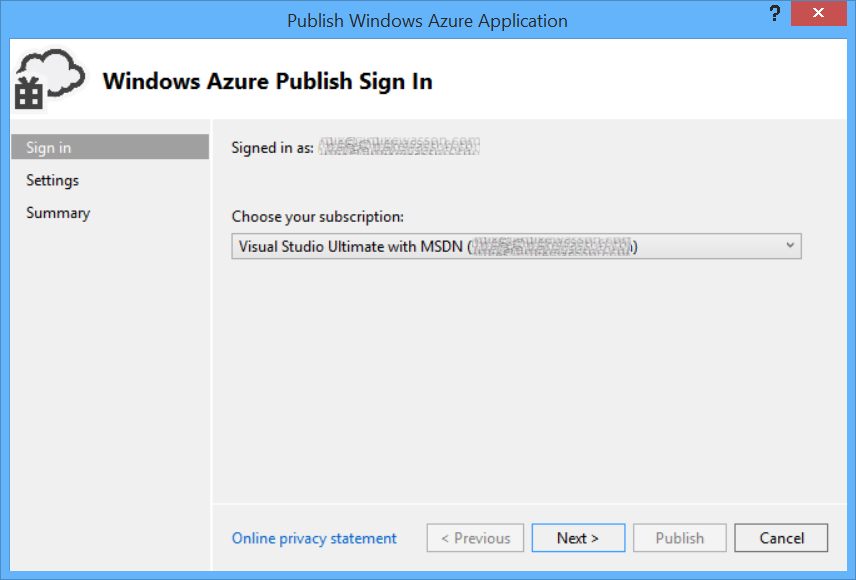856x580 pixels.
Task: Switch to the Settings step
Action: point(52,180)
